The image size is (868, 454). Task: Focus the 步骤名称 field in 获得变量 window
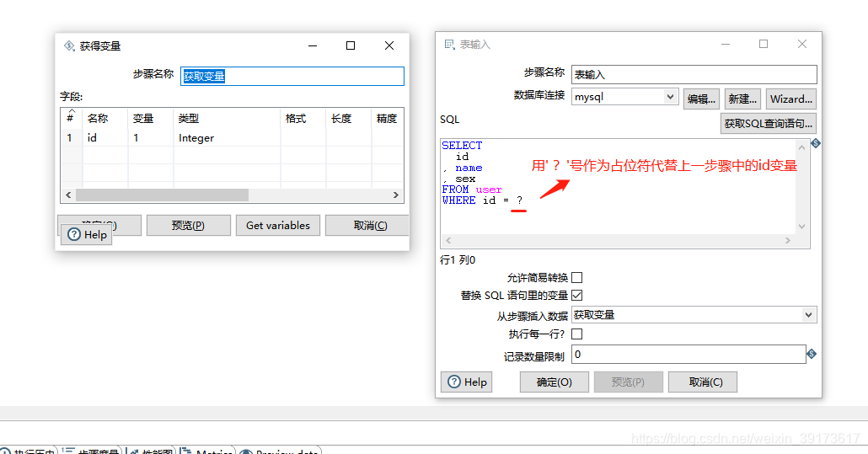292,77
